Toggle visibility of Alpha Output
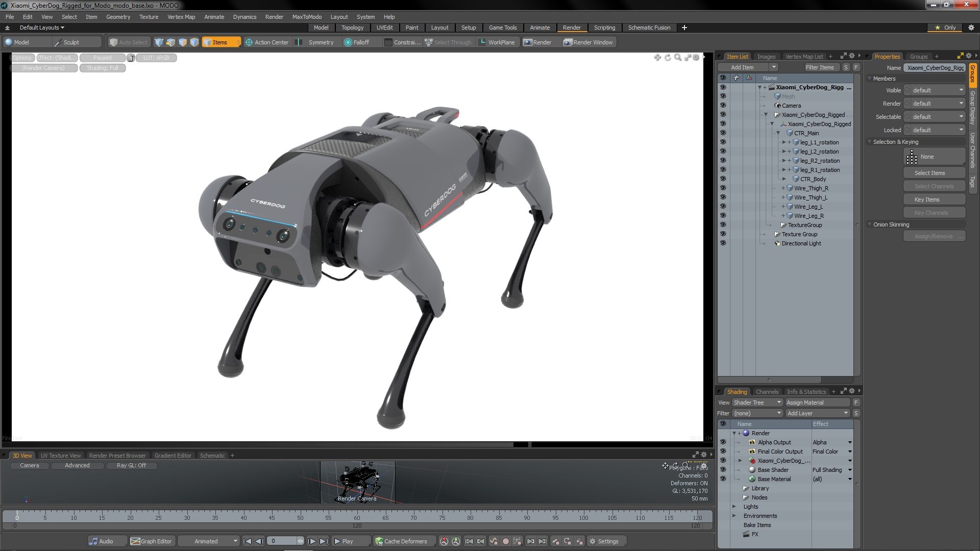The height and width of the screenshot is (551, 980). coord(723,442)
